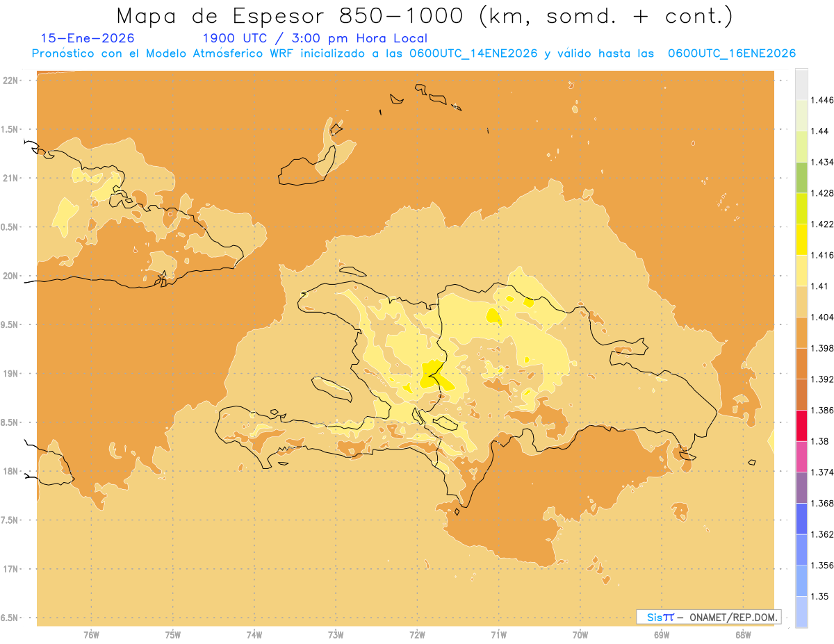The width and height of the screenshot is (834, 644).
Task: Click the purple legend swatch between 1.368 and 1.374
Action: (801, 488)
